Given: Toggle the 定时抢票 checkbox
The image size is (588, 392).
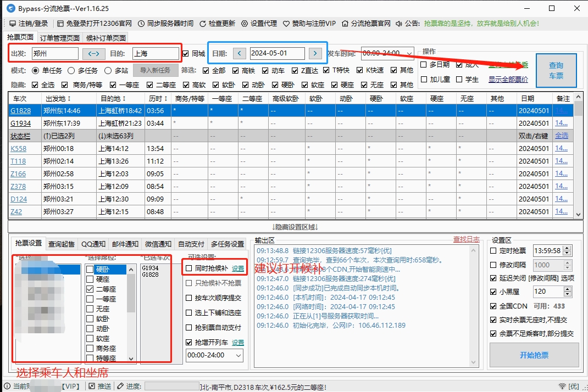Looking at the screenshot, I should click(x=493, y=251).
